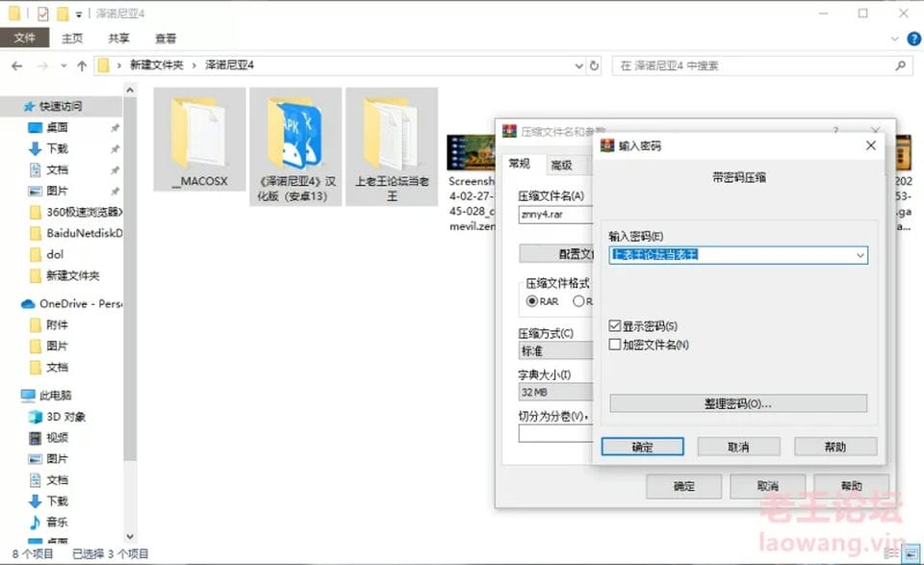Viewport: 924px width, 565px height.
Task: Click the quick access toolbar properties icon
Action: [x=42, y=13]
